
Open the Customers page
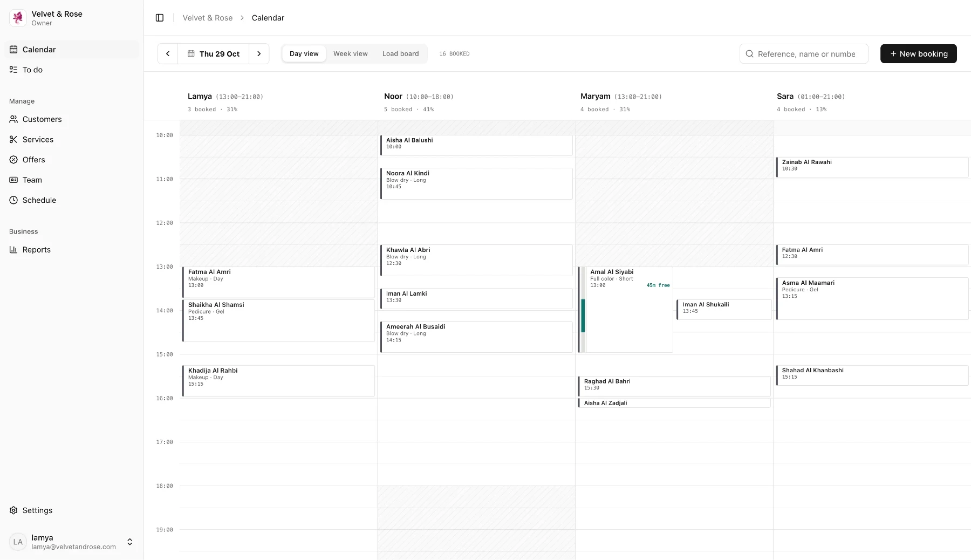[72, 119]
